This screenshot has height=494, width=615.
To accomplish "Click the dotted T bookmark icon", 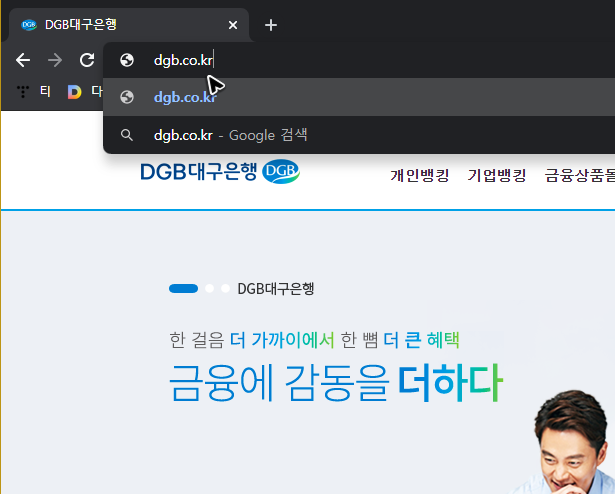I will pos(23,91).
